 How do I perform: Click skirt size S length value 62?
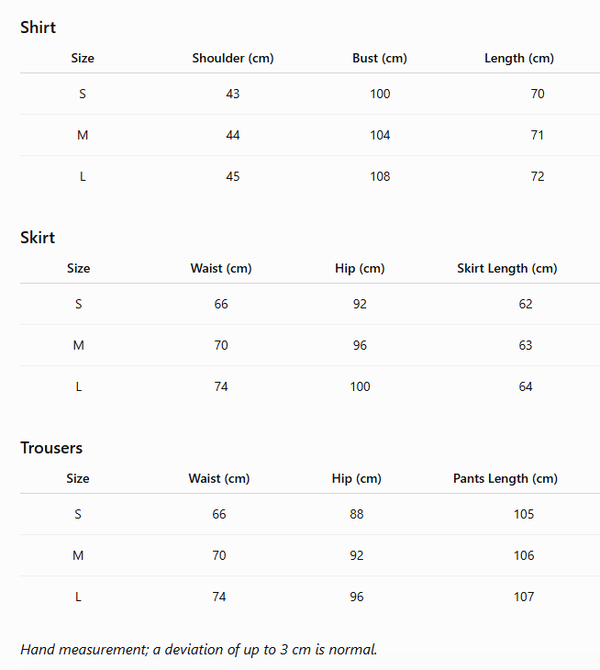click(x=526, y=304)
